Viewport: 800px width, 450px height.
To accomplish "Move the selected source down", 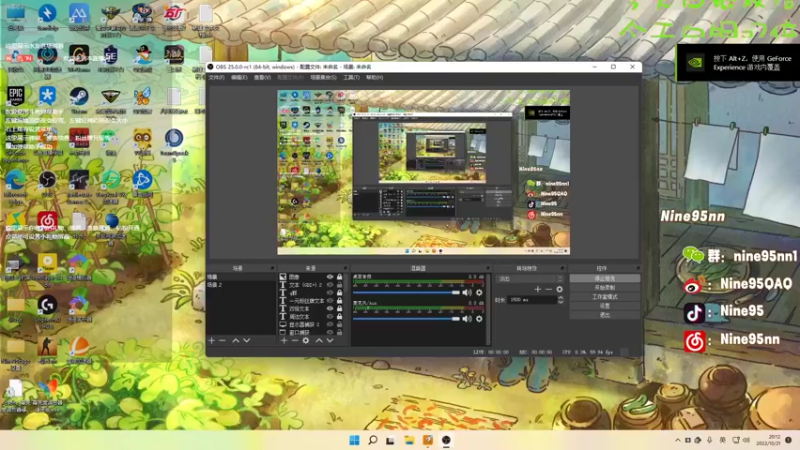I will [330, 340].
